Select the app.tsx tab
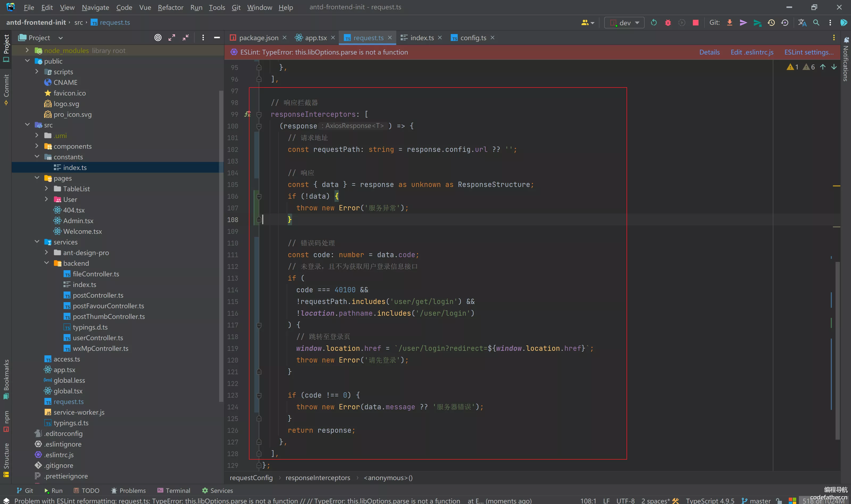The width and height of the screenshot is (851, 504). [x=314, y=37]
